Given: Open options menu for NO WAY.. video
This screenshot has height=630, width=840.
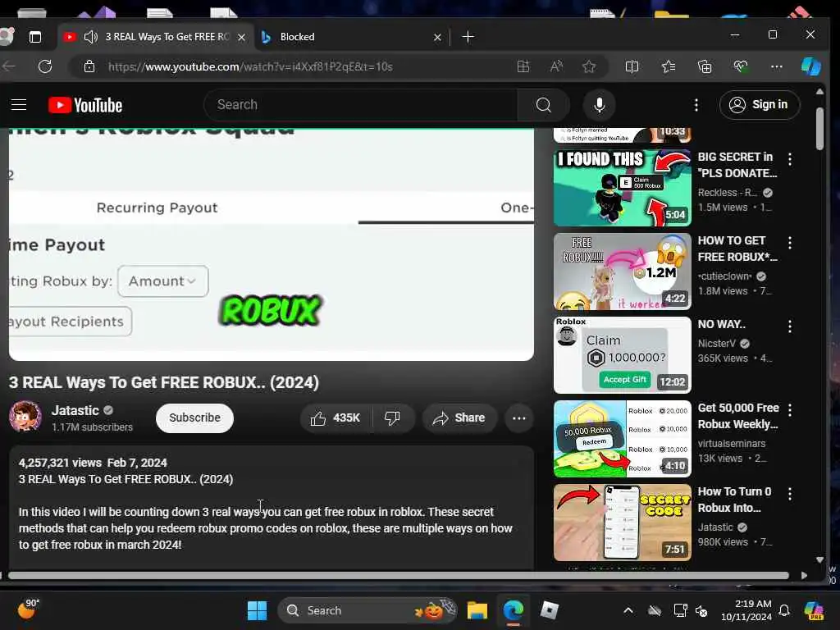Looking at the screenshot, I should (x=790, y=326).
